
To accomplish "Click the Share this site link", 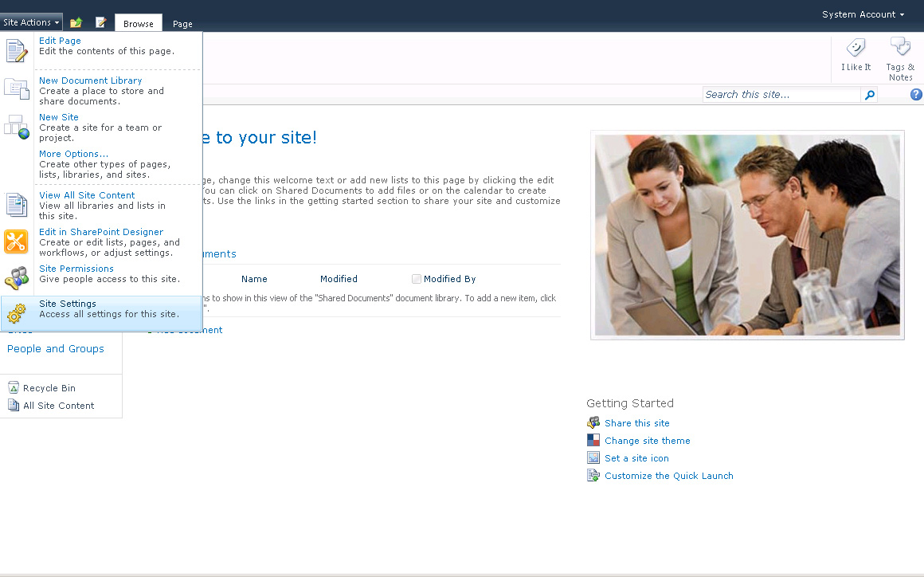I will coord(637,423).
